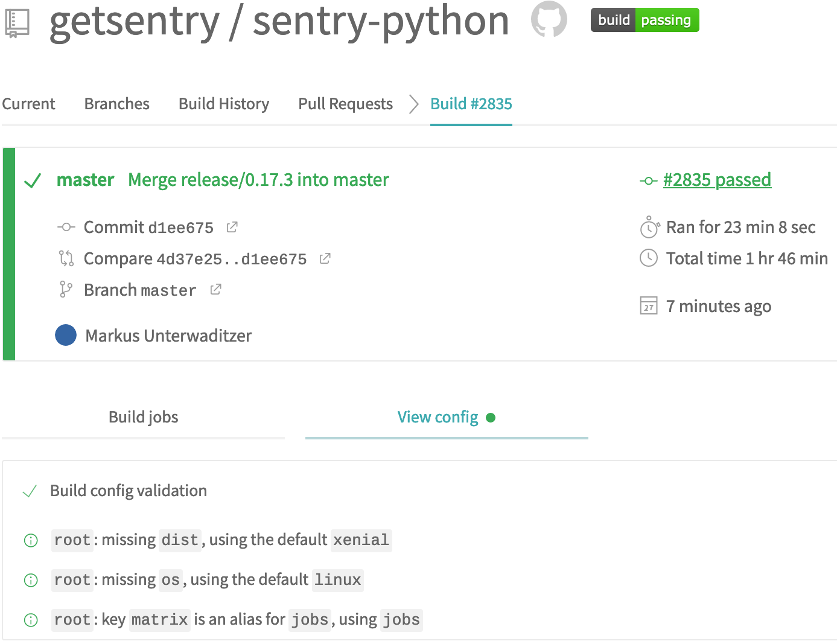Click the 7 minutes ago timestamp

click(719, 306)
